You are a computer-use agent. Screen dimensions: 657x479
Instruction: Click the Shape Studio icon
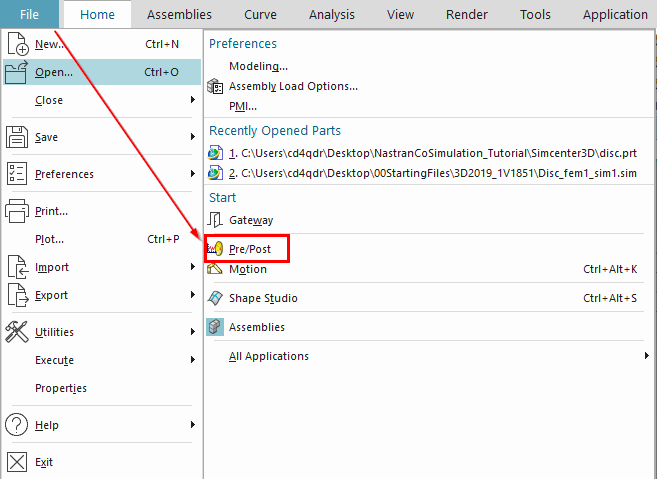[215, 298]
